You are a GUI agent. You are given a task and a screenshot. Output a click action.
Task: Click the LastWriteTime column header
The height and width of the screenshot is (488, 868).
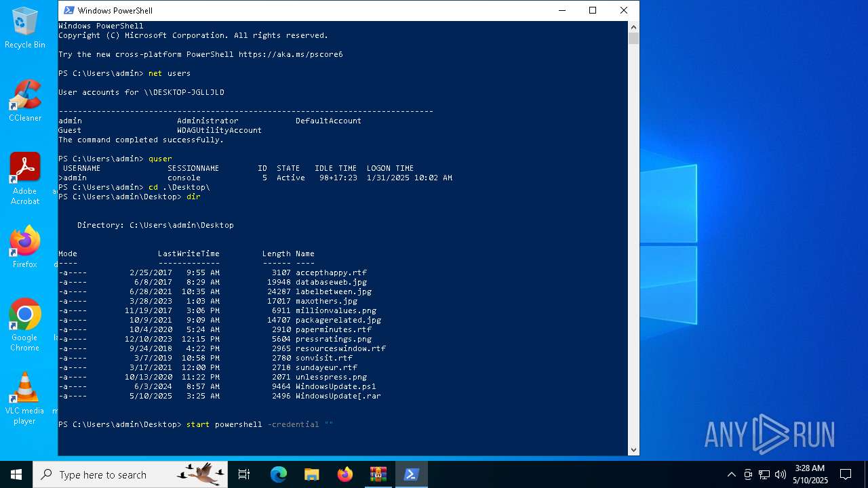tap(189, 253)
